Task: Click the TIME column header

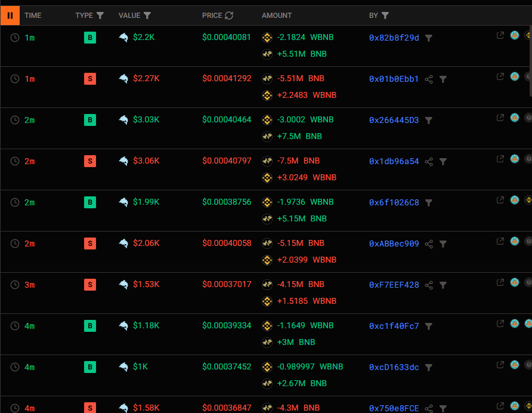Action: 33,16
